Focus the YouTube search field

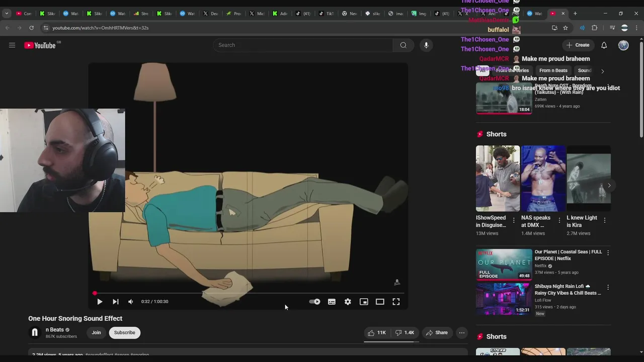point(303,45)
